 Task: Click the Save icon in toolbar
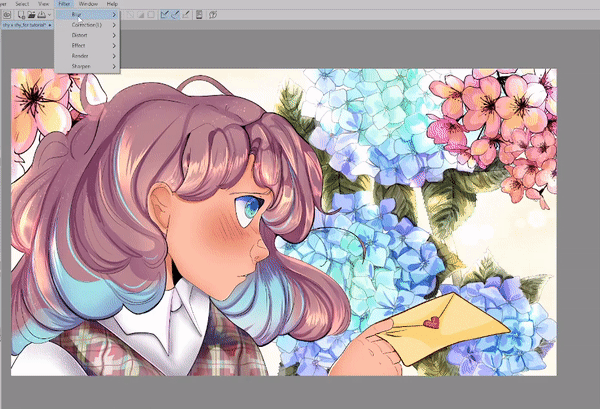click(41, 15)
